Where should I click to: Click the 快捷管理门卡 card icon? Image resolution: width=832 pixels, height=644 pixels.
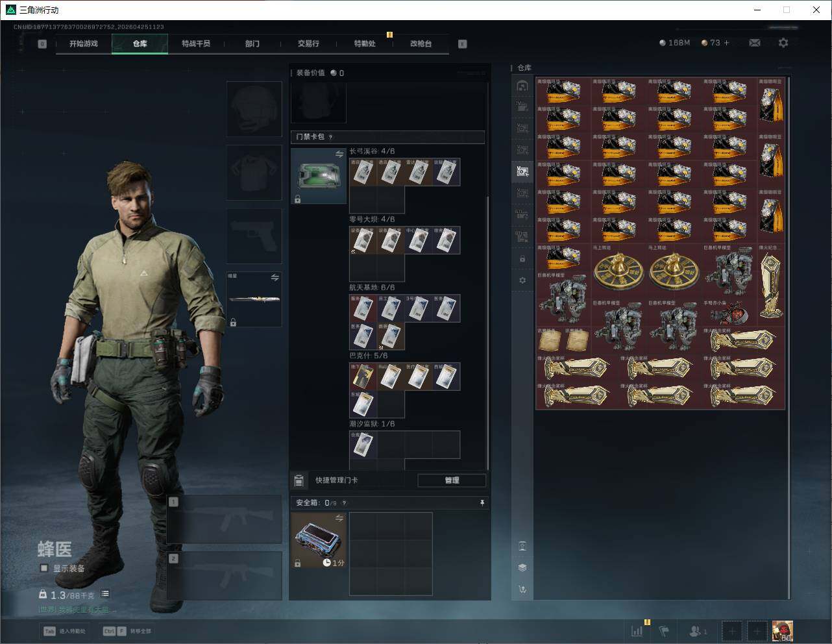(299, 480)
